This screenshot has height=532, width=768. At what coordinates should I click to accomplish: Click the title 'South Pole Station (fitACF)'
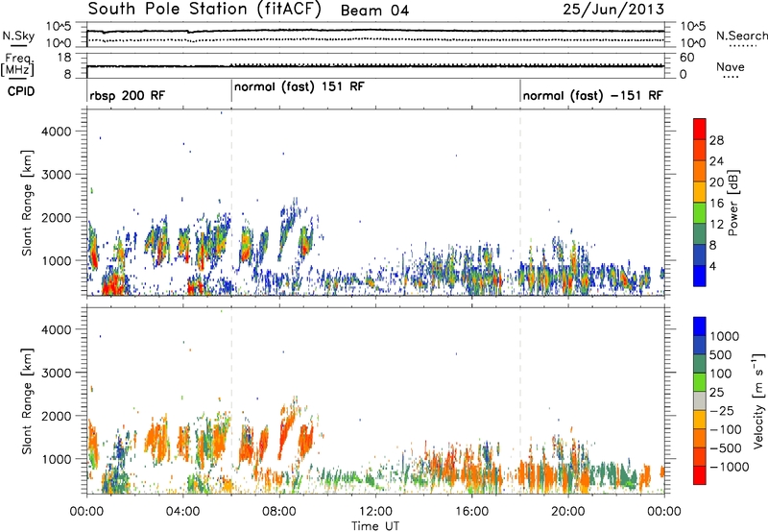pyautogui.click(x=204, y=10)
